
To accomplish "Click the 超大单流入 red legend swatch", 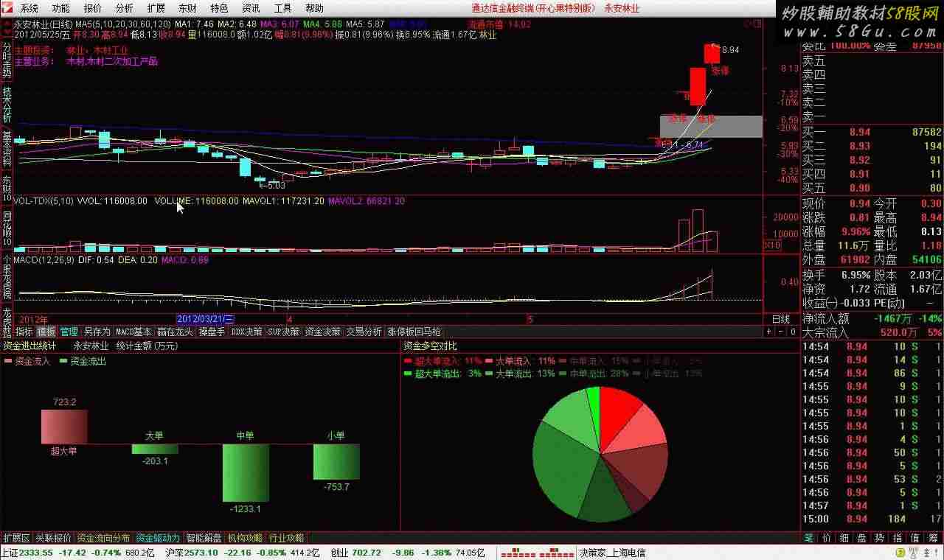I will (x=409, y=362).
